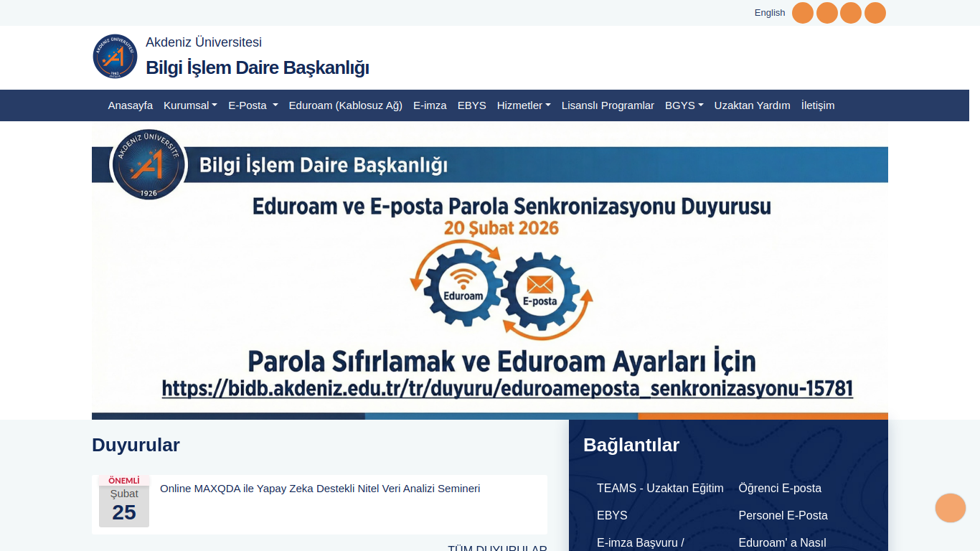Viewport: 980px width, 551px height.
Task: Open Lisanslı Programlar page
Action: coord(608,105)
